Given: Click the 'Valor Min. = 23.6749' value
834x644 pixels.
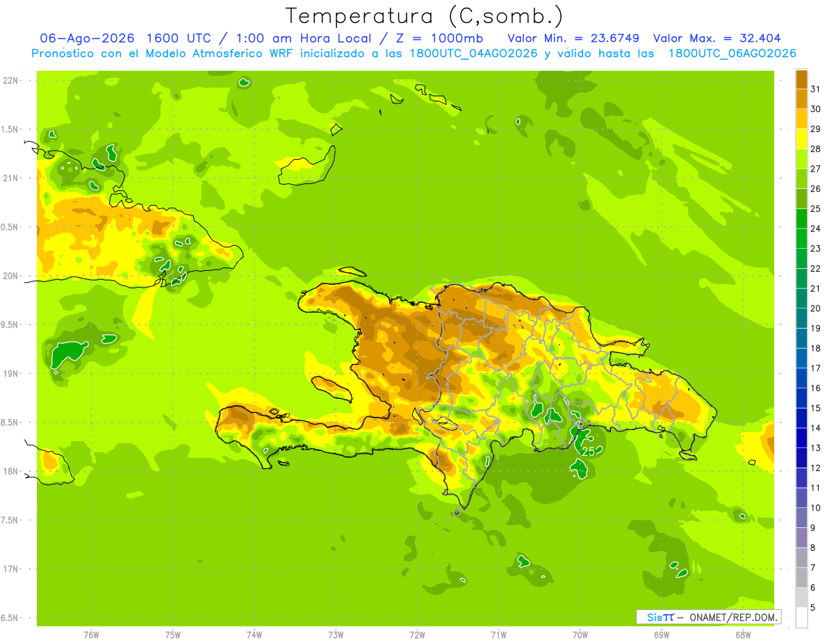Looking at the screenshot, I should (573, 38).
